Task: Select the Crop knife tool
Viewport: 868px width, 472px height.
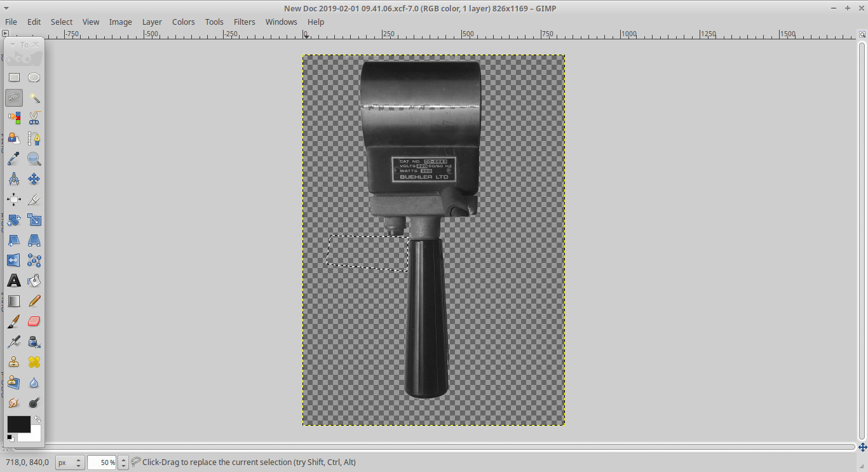Action: point(34,199)
